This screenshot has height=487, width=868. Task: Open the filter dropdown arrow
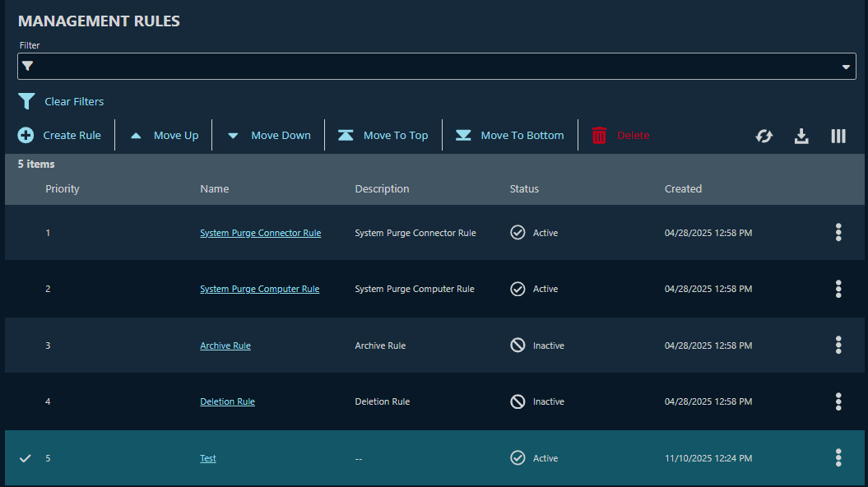click(846, 66)
